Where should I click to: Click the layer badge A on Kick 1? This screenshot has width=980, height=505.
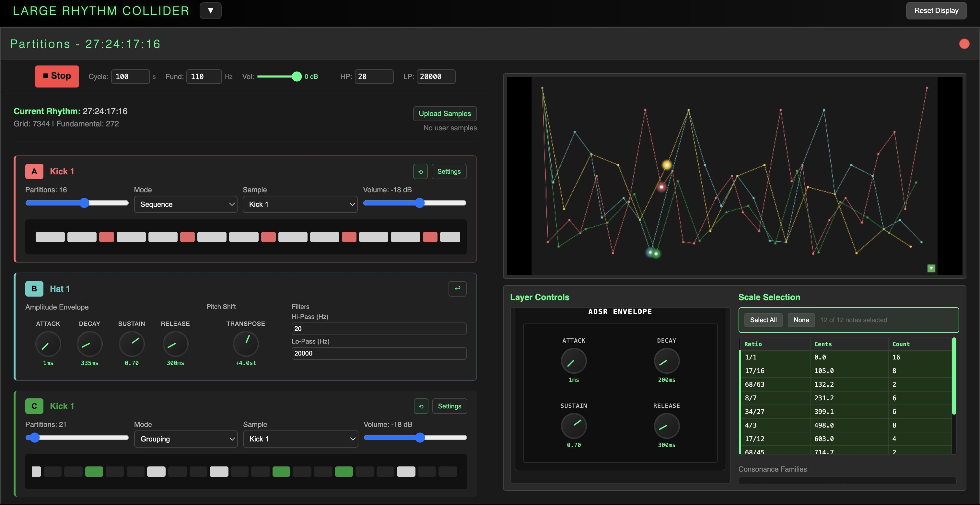click(34, 171)
